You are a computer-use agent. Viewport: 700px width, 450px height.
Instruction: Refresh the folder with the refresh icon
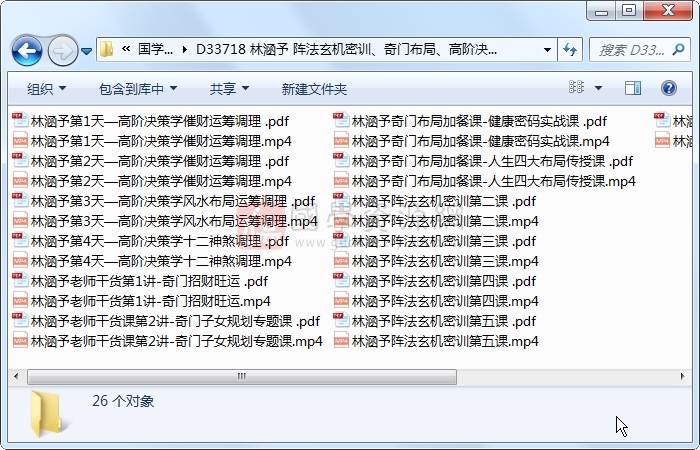[x=570, y=50]
